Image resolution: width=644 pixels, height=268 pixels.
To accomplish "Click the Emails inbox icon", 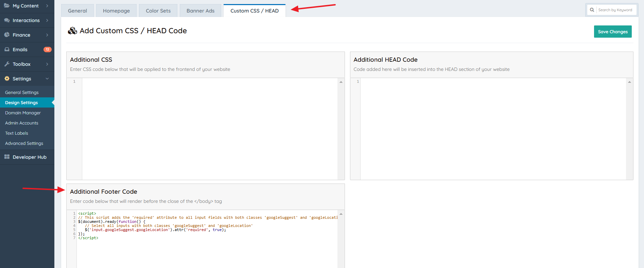I will click(7, 50).
